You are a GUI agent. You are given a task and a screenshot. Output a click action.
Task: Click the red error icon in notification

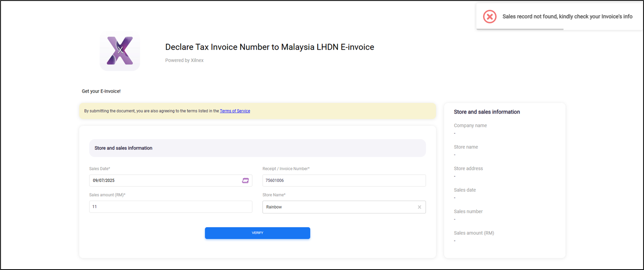tap(490, 17)
